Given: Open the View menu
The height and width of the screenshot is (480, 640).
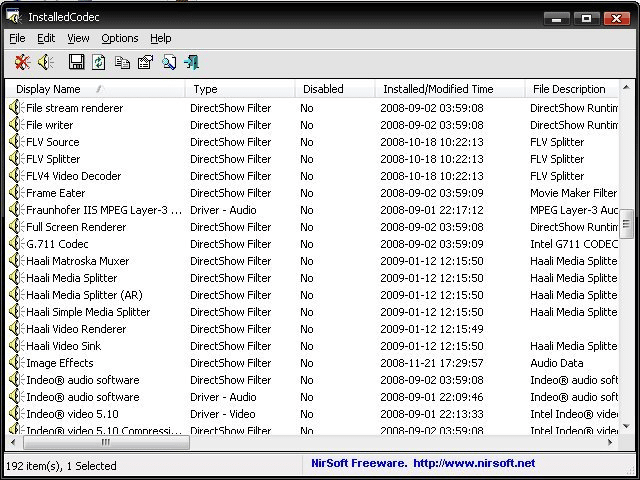Looking at the screenshot, I should [x=78, y=38].
